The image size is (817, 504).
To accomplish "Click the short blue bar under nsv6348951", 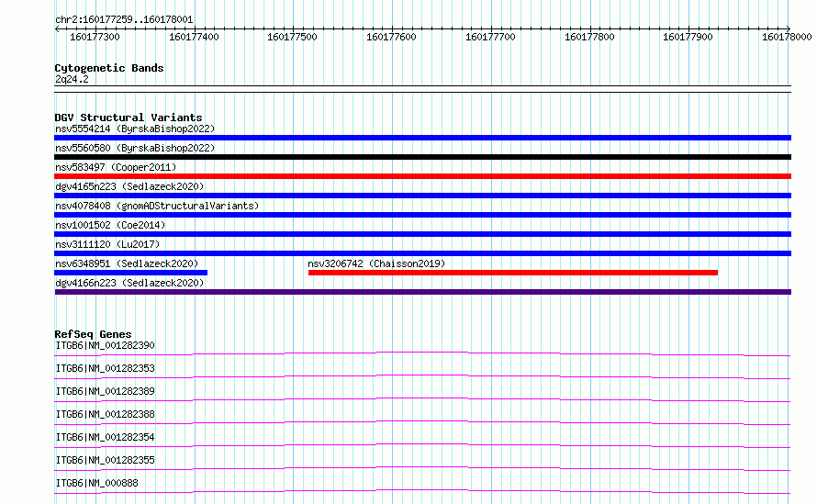I will [130, 273].
